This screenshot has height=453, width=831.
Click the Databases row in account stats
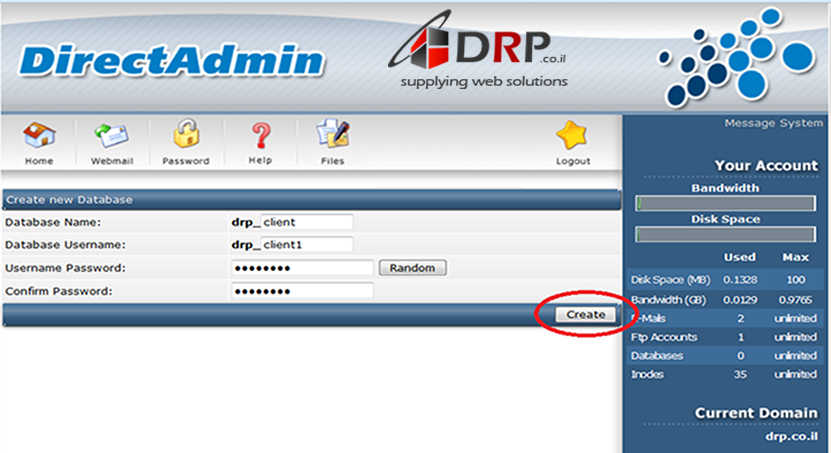click(x=726, y=356)
